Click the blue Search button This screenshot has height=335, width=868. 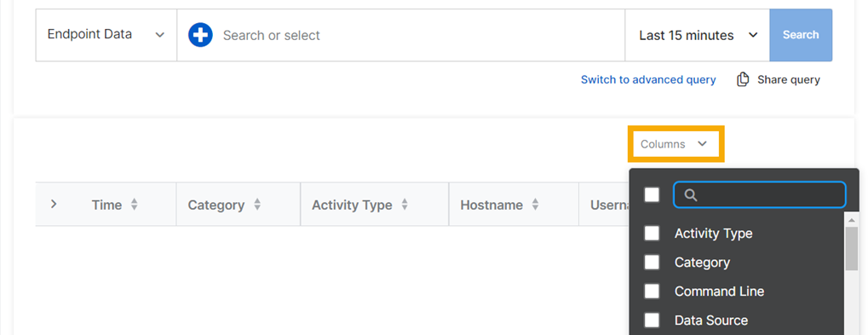tap(801, 35)
